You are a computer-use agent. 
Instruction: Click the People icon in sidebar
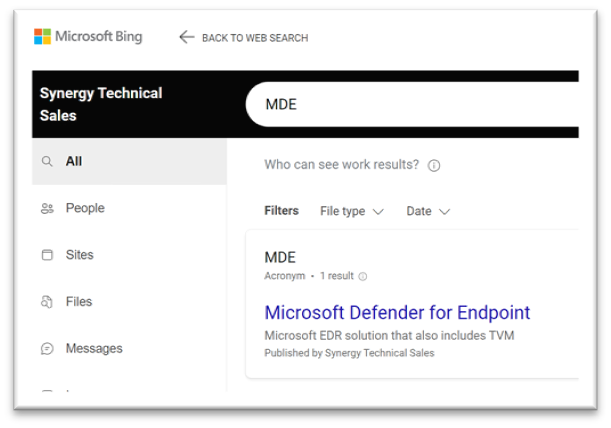47,208
